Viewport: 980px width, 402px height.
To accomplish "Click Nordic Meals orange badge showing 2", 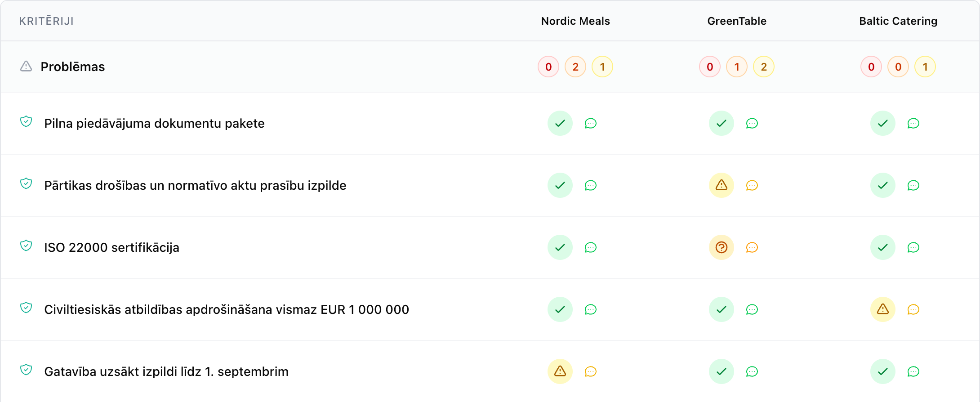I will pos(575,67).
